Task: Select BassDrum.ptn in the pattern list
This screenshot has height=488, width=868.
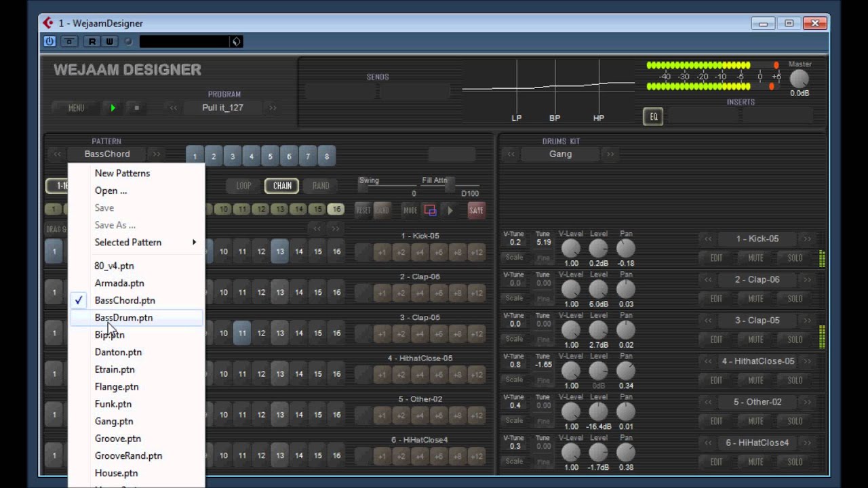Action: [x=136, y=317]
